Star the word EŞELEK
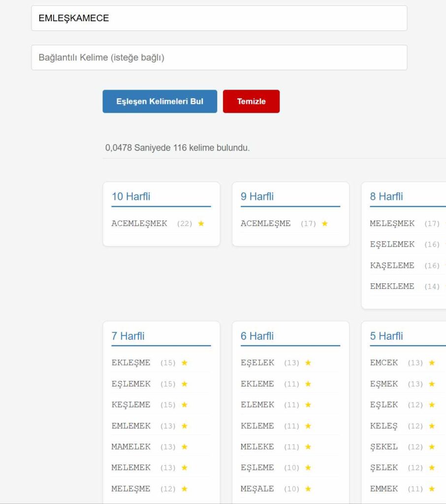The image size is (446, 504). [308, 363]
